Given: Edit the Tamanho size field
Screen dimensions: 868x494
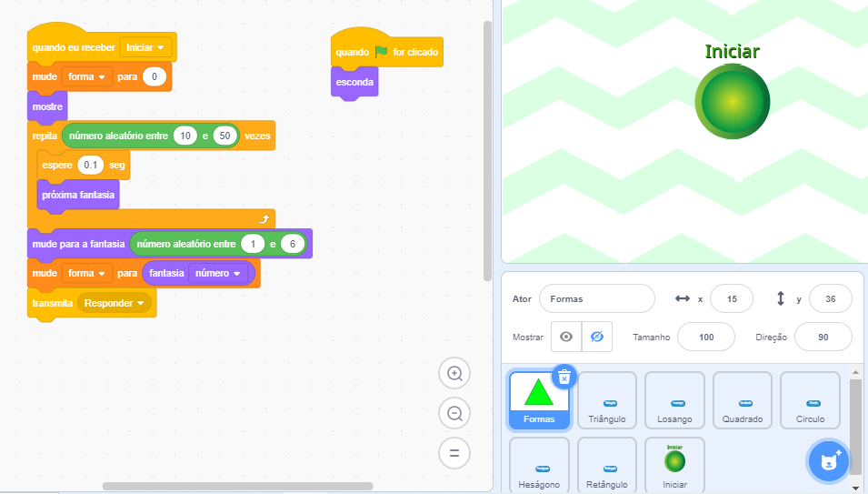Looking at the screenshot, I should [x=706, y=337].
